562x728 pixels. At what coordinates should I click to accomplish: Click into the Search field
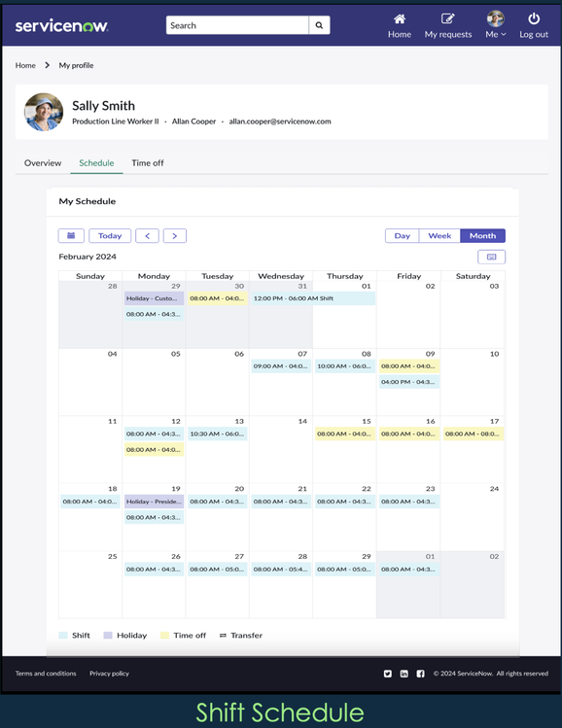(237, 25)
